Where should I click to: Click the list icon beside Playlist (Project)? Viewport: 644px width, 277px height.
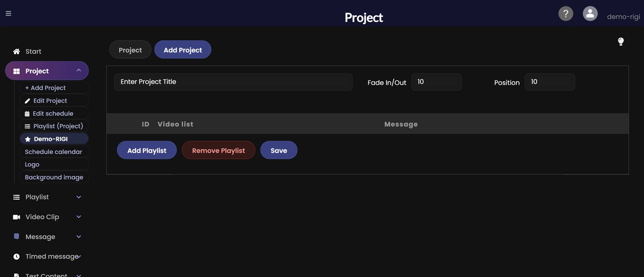[x=27, y=126]
